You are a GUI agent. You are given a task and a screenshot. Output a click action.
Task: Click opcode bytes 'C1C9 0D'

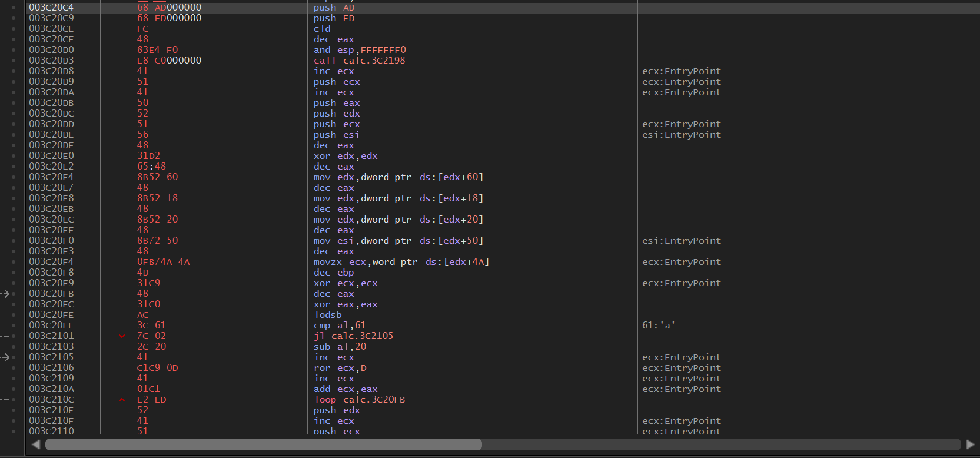click(x=157, y=368)
